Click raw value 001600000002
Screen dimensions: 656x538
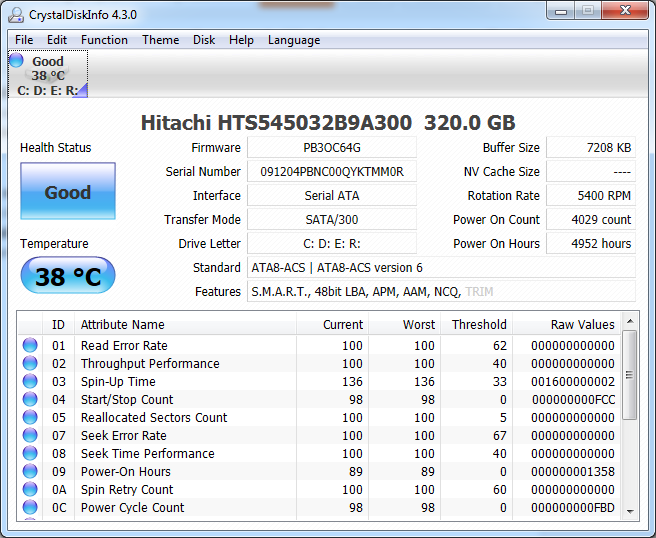pyautogui.click(x=573, y=382)
